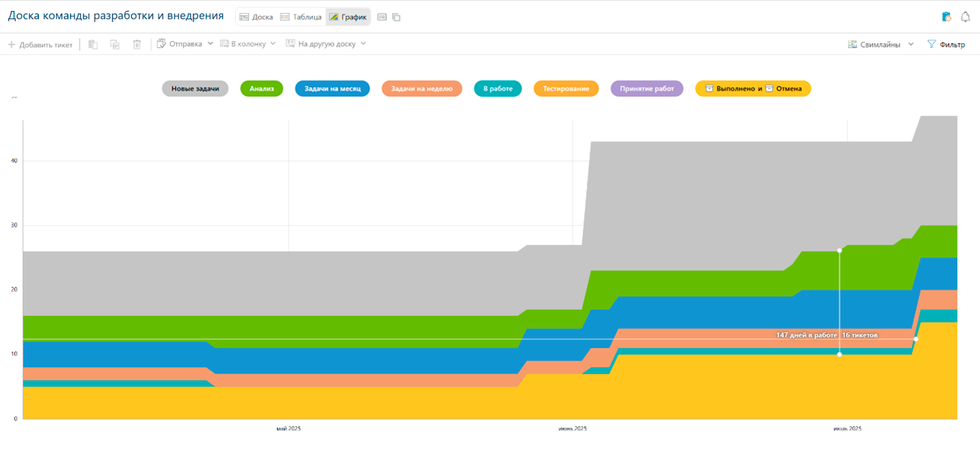Open the В колонку dropdown

248,44
